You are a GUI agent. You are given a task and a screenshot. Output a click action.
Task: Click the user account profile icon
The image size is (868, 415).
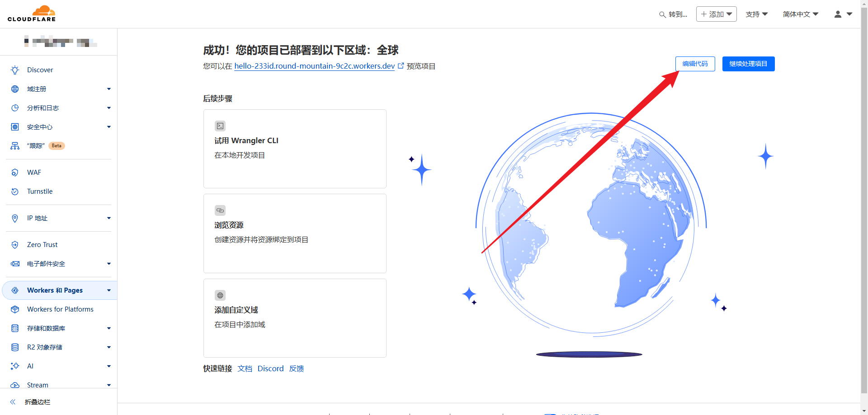(x=838, y=14)
